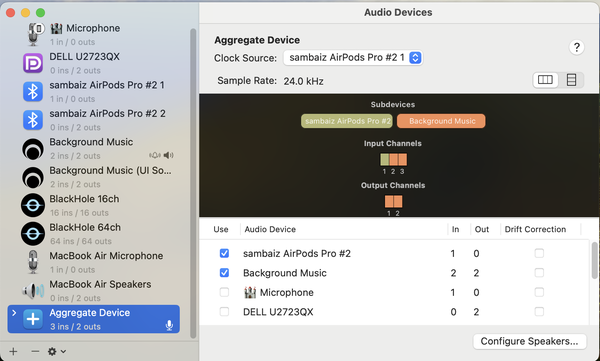Click the orange output channel 2 block
The width and height of the screenshot is (600, 361).
pos(398,201)
